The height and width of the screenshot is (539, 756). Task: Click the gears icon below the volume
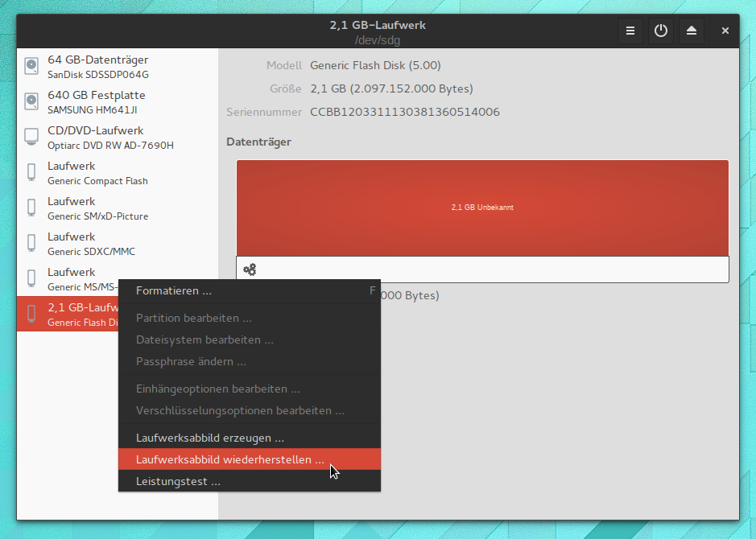coord(250,269)
